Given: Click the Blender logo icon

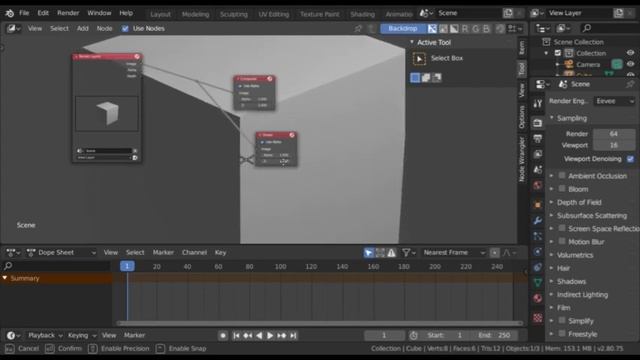Looking at the screenshot, I should point(9,13).
